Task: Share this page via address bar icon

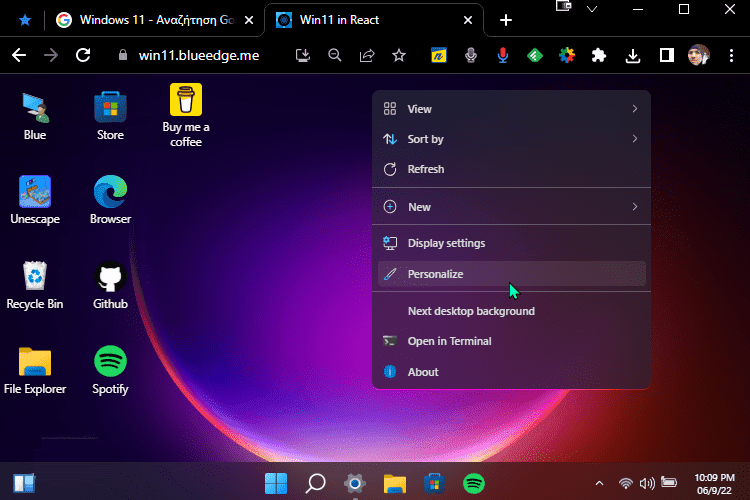Action: 367,56
